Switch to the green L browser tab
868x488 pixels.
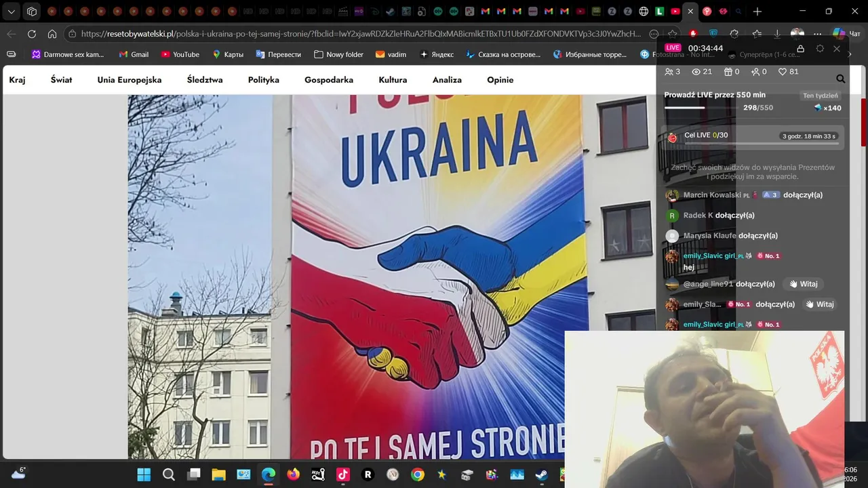pyautogui.click(x=659, y=12)
